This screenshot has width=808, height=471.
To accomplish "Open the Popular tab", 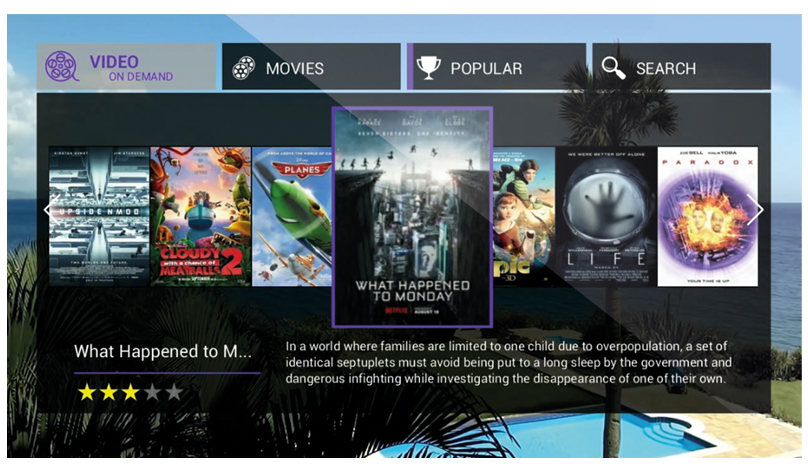I will point(496,66).
